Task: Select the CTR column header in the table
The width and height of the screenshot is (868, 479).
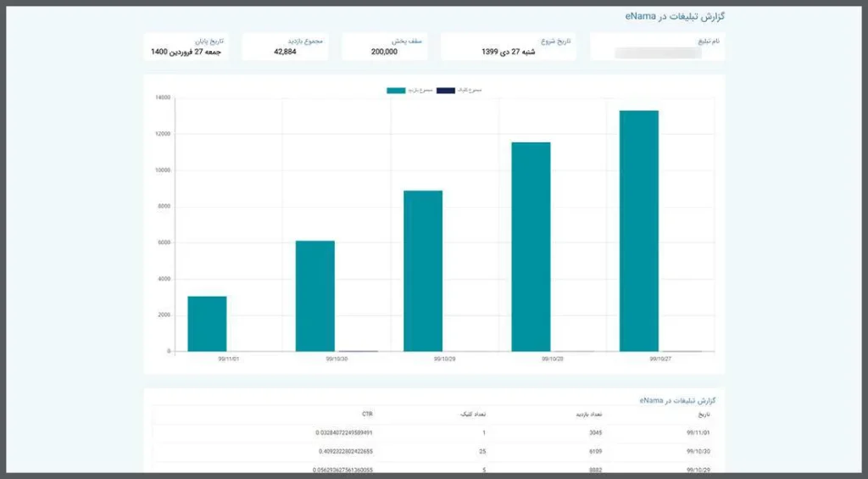Action: tap(368, 415)
